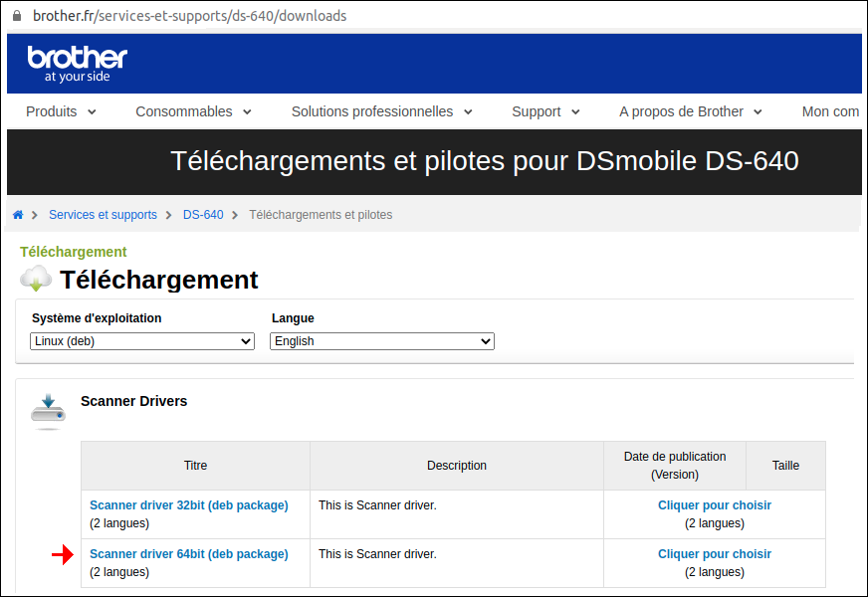The width and height of the screenshot is (868, 597).
Task: Click the Scanner Drivers drive icon
Action: (x=48, y=411)
